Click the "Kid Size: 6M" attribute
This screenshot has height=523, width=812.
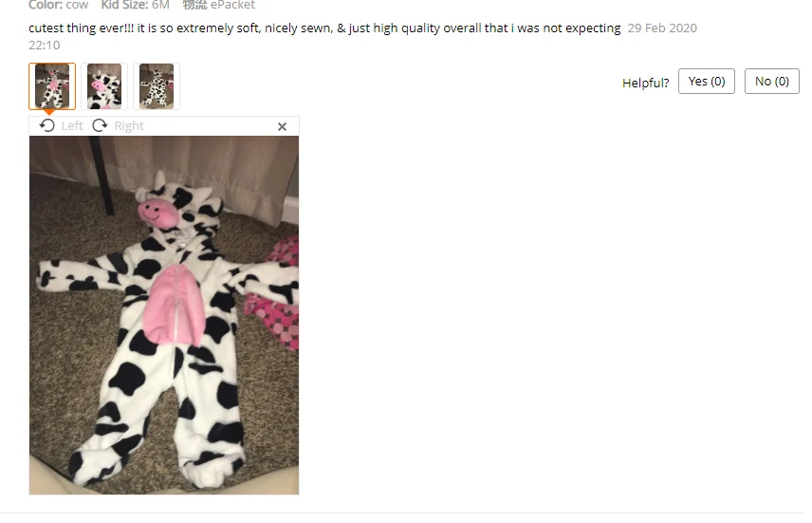click(x=135, y=5)
